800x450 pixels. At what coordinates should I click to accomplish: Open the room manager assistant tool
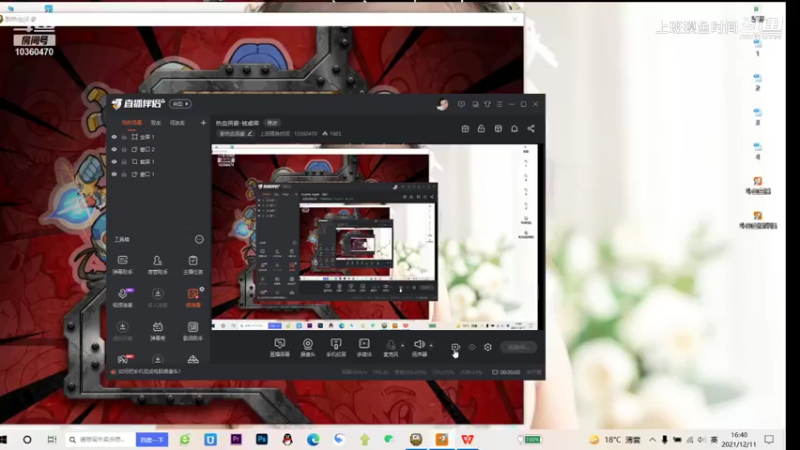pyautogui.click(x=157, y=264)
